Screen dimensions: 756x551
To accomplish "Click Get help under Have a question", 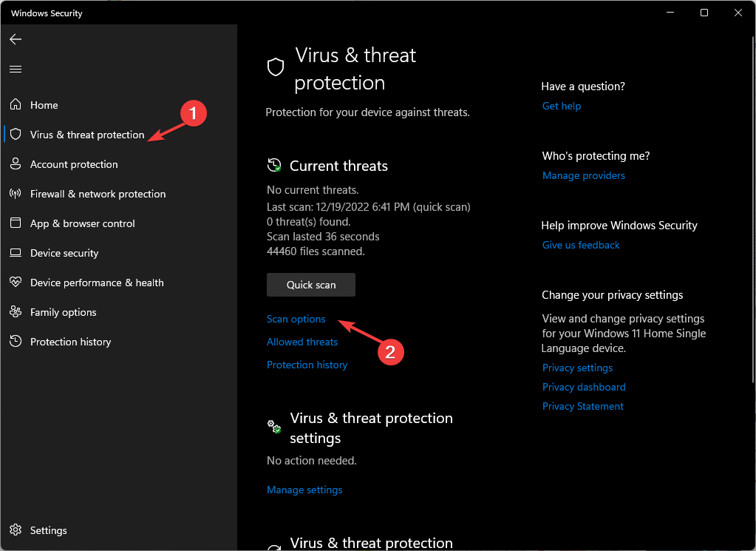I will tap(561, 106).
